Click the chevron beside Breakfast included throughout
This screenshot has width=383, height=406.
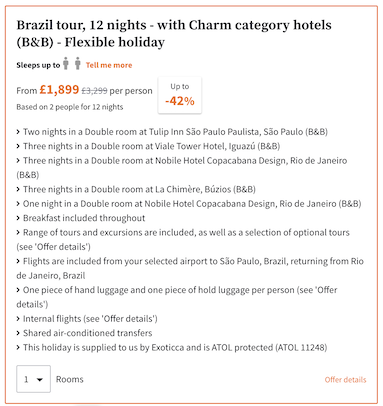(x=18, y=218)
